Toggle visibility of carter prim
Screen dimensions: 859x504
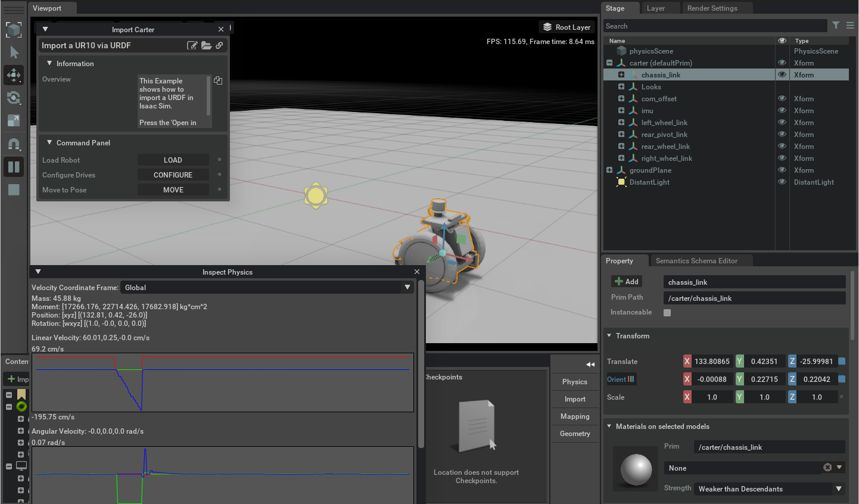(x=782, y=63)
